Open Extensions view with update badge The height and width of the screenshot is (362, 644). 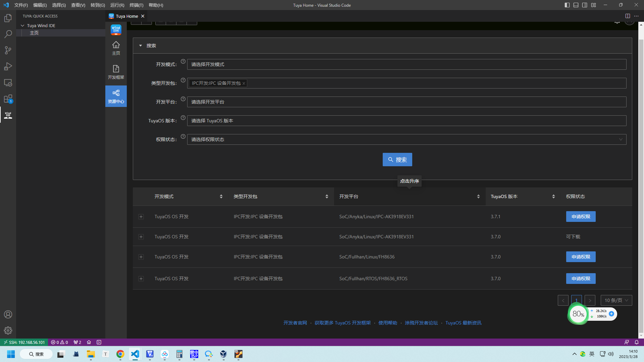(8, 99)
